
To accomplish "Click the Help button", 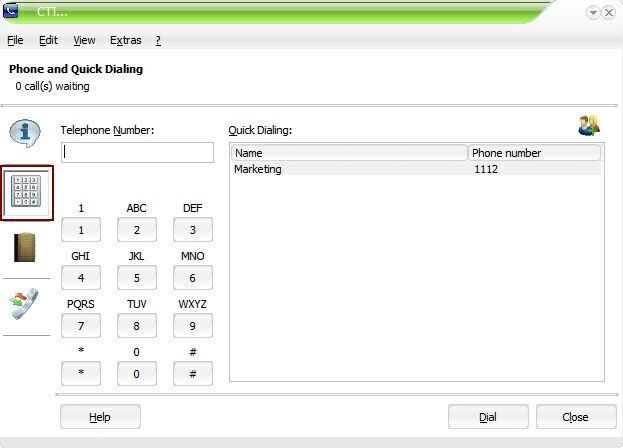I will (x=100, y=417).
